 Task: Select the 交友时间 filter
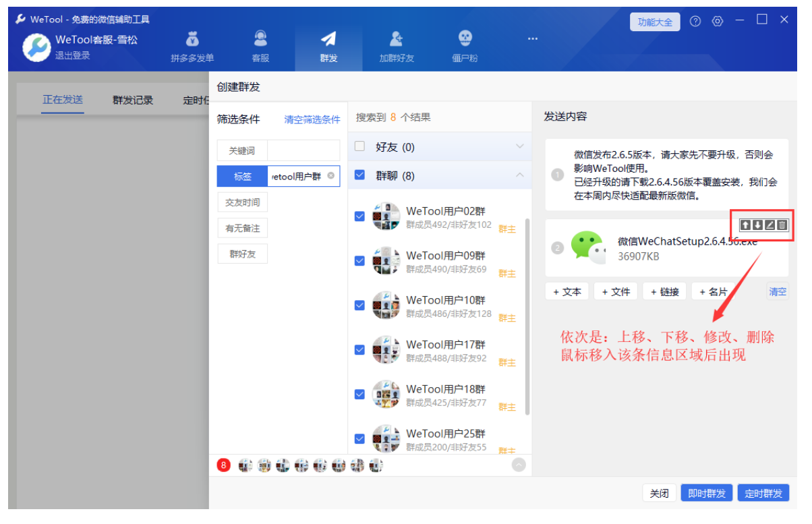242,202
